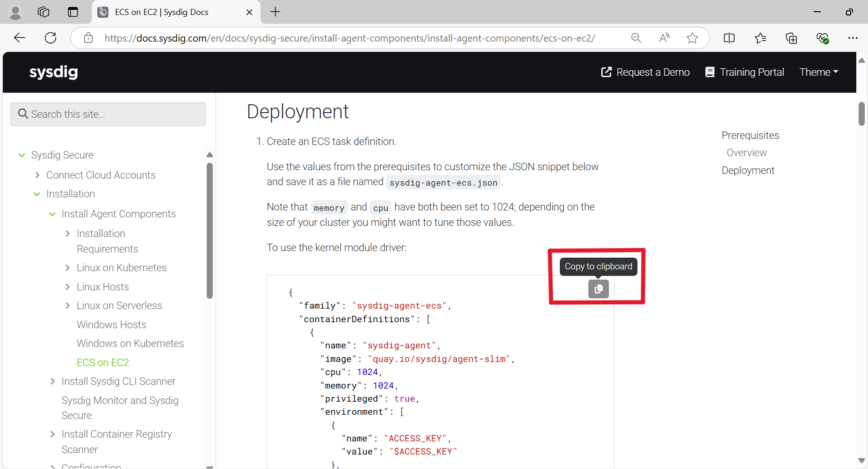Open Install Agent Components page
This screenshot has height=469, width=868.
119,214
